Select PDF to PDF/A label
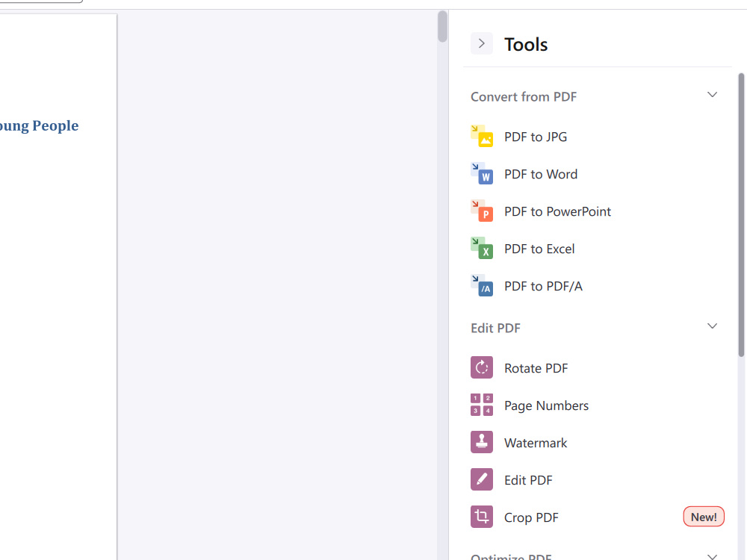Image resolution: width=747 pixels, height=560 pixels. pos(543,286)
